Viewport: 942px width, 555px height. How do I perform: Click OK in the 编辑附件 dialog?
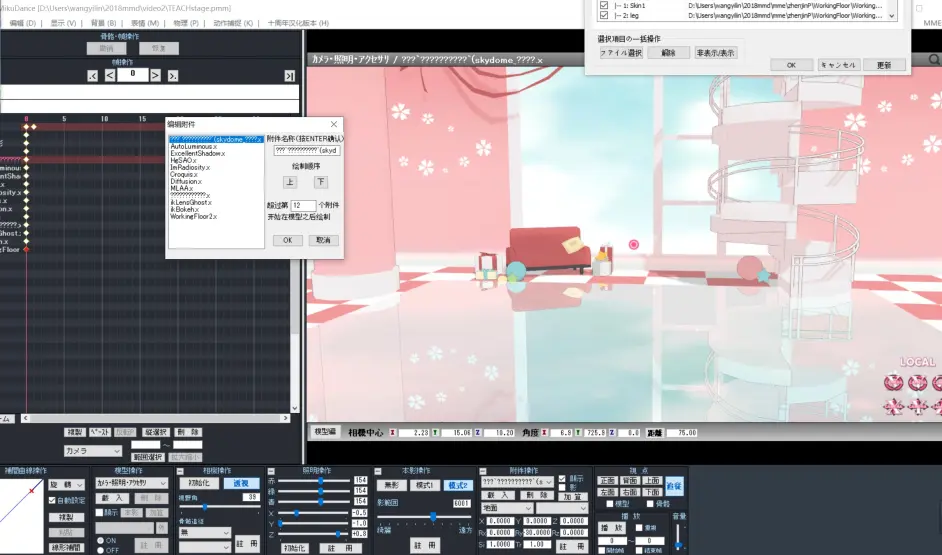coord(287,240)
